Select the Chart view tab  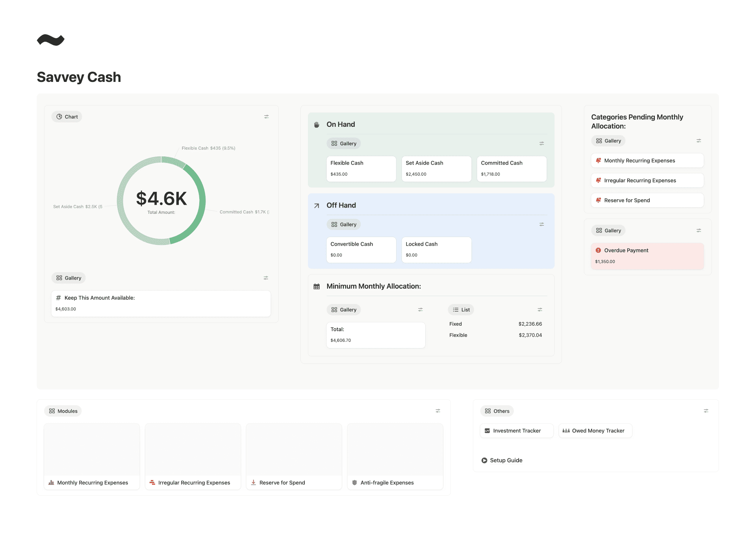click(x=67, y=117)
